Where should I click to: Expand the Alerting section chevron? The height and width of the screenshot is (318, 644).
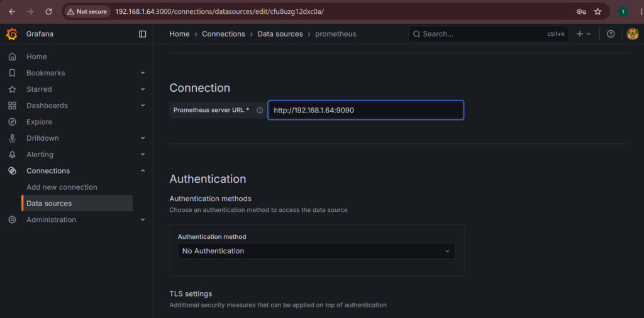(143, 154)
